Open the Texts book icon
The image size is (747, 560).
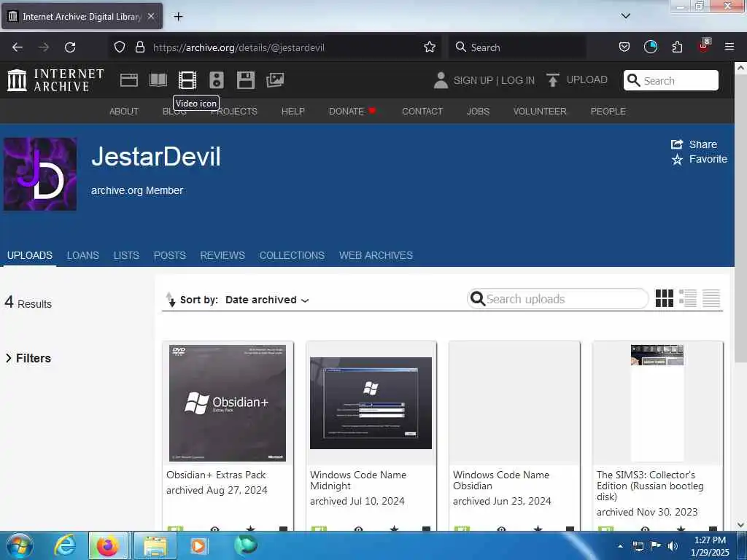158,80
